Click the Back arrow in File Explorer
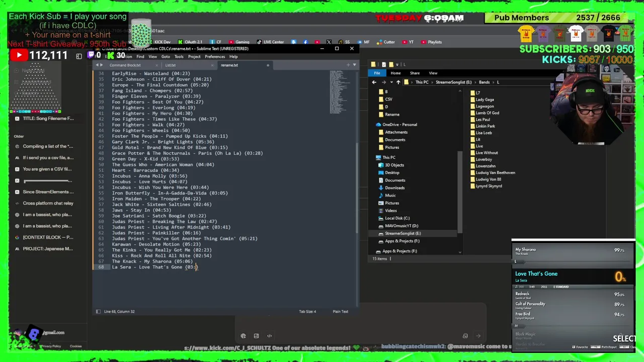644x362 pixels. 374,82
